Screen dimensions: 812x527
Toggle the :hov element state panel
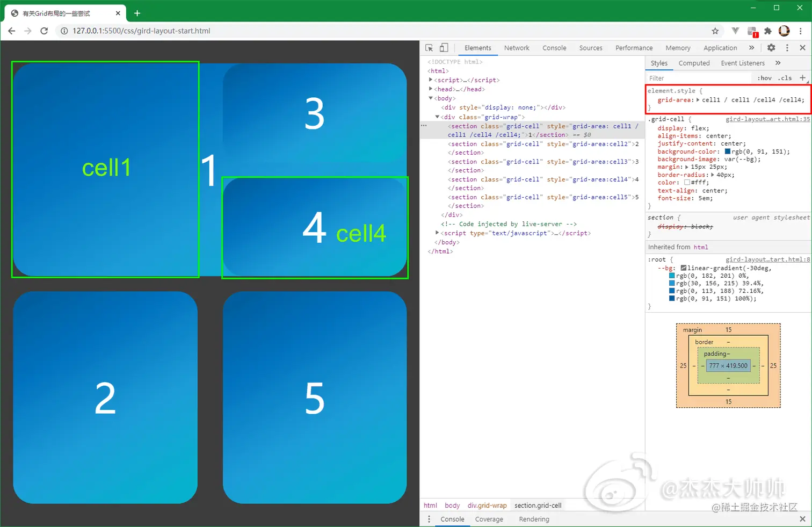pyautogui.click(x=764, y=78)
